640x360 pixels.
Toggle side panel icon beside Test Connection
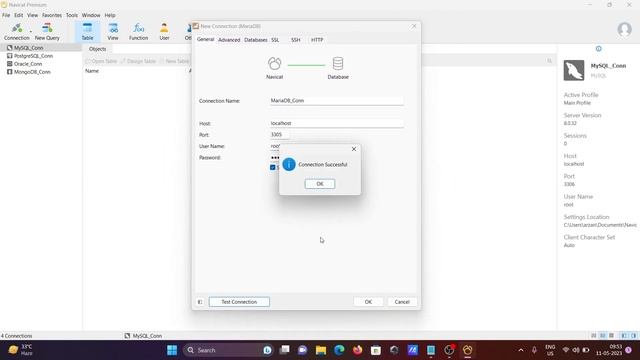[x=200, y=302]
